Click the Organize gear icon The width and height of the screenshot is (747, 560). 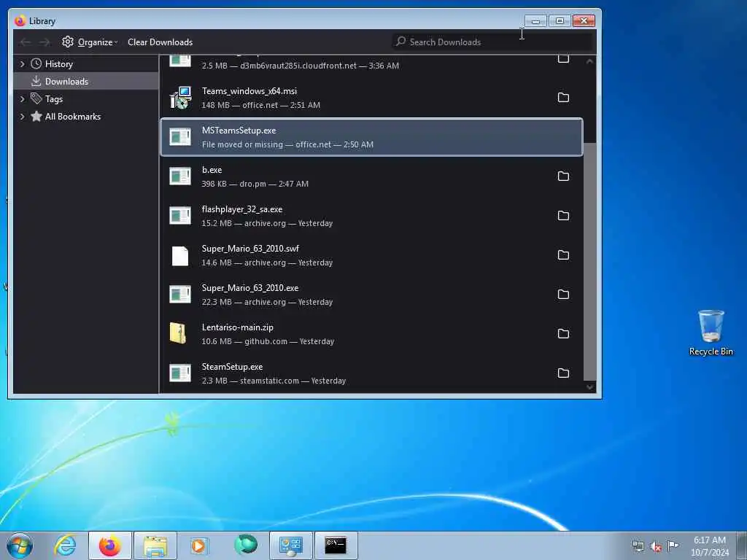[68, 42]
